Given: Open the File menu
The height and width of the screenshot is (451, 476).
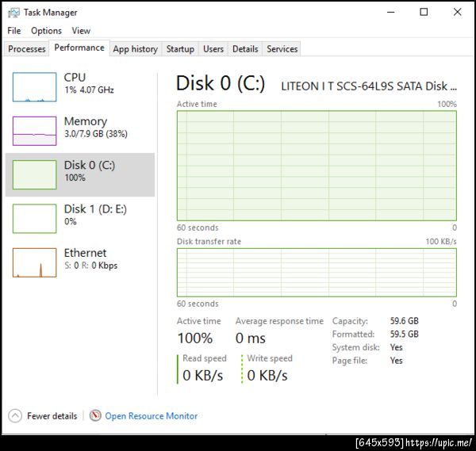Looking at the screenshot, I should click(x=14, y=31).
